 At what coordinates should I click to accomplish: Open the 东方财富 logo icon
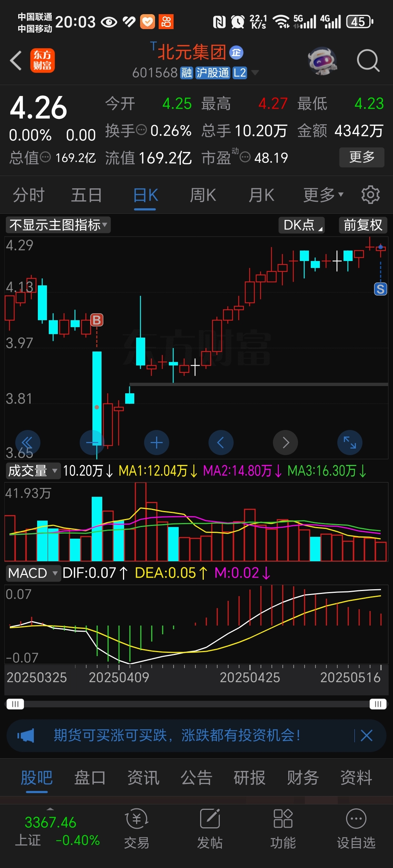[x=42, y=60]
